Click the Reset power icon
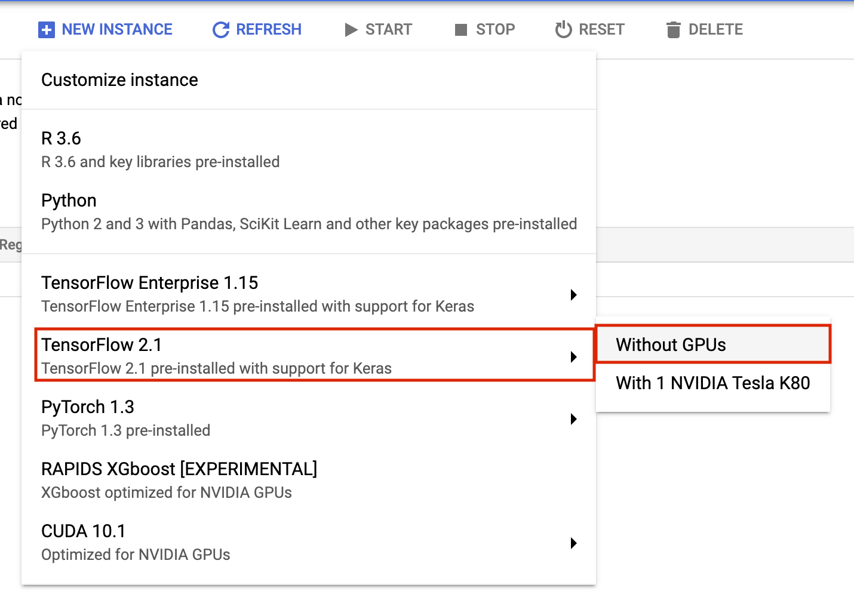This screenshot has height=616, width=854. click(x=563, y=29)
